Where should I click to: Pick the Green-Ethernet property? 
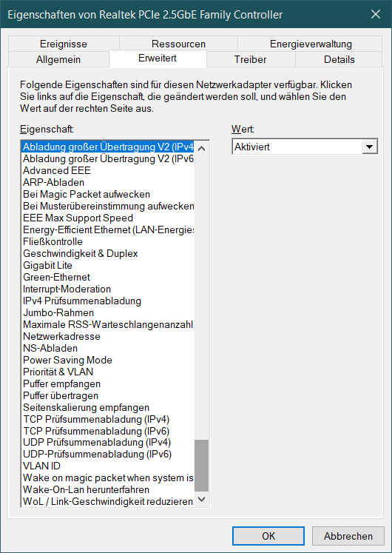(x=56, y=277)
